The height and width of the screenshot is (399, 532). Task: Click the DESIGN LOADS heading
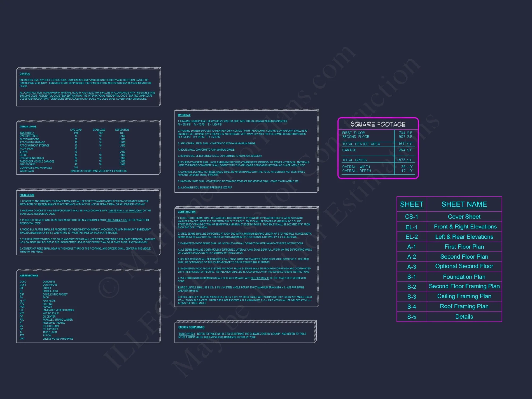click(x=28, y=127)
